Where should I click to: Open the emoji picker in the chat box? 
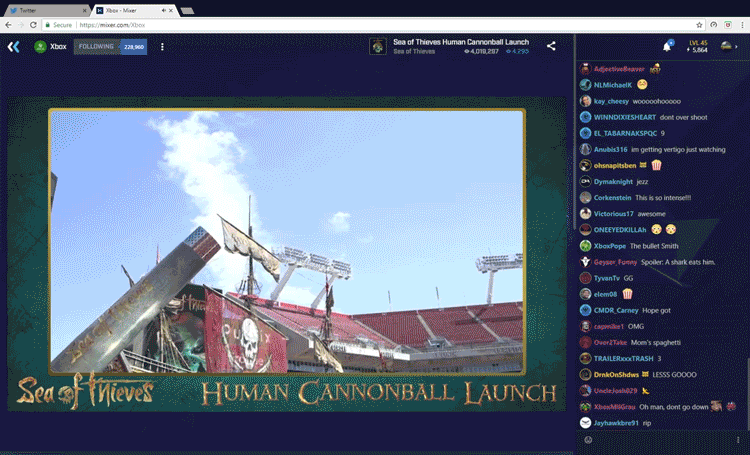coord(588,439)
